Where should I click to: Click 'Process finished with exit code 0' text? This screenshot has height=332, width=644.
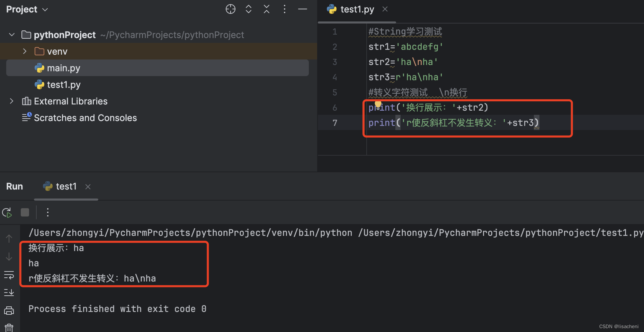[x=117, y=309]
